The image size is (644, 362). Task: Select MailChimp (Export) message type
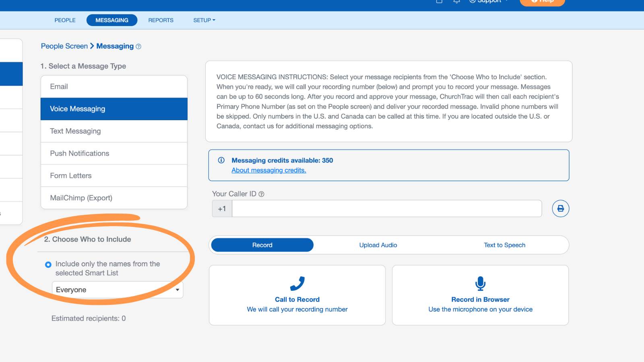[114, 198]
